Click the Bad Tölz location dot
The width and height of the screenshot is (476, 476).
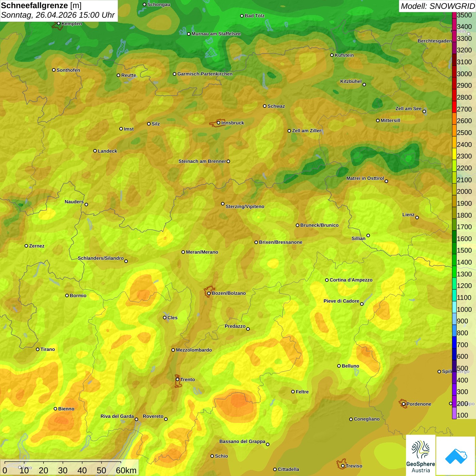242,16
